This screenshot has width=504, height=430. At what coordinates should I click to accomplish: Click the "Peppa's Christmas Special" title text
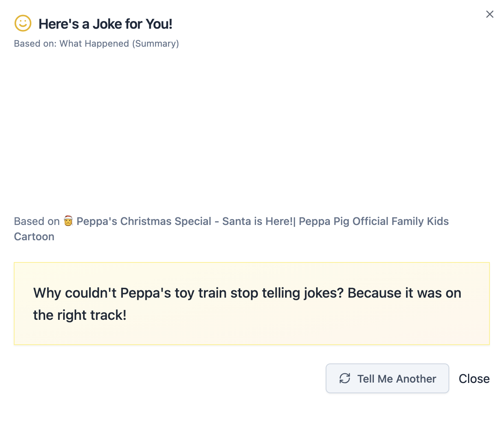click(x=144, y=221)
